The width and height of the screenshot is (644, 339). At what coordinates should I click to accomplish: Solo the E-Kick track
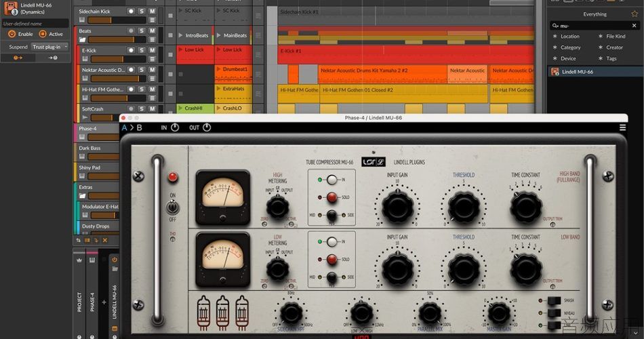[x=141, y=50]
